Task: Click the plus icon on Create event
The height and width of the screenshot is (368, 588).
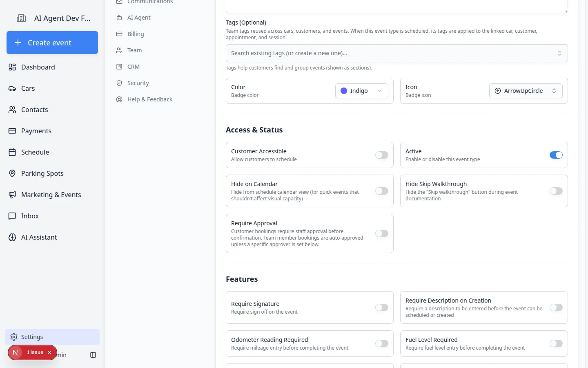Action: [x=18, y=43]
